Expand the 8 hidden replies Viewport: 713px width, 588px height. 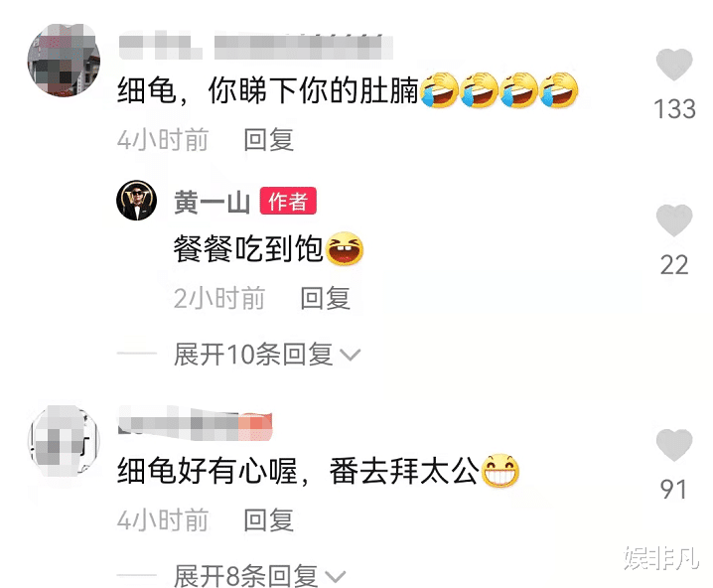pos(259,575)
